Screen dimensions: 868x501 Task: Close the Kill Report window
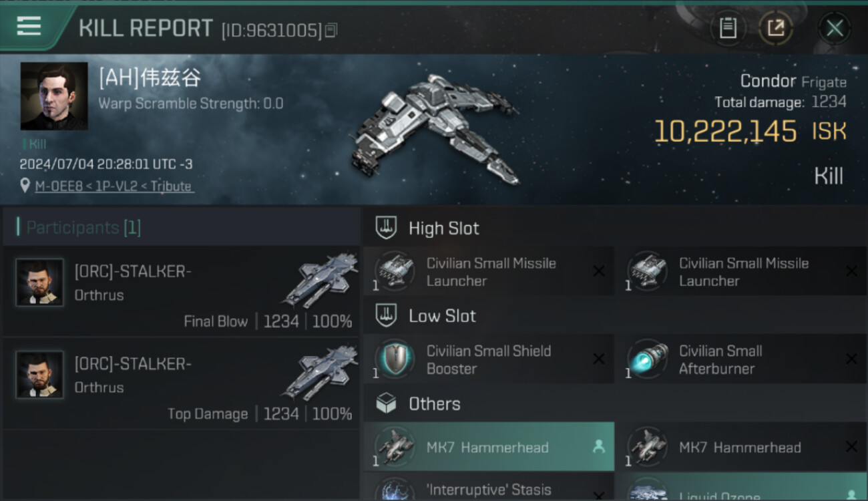(x=834, y=28)
